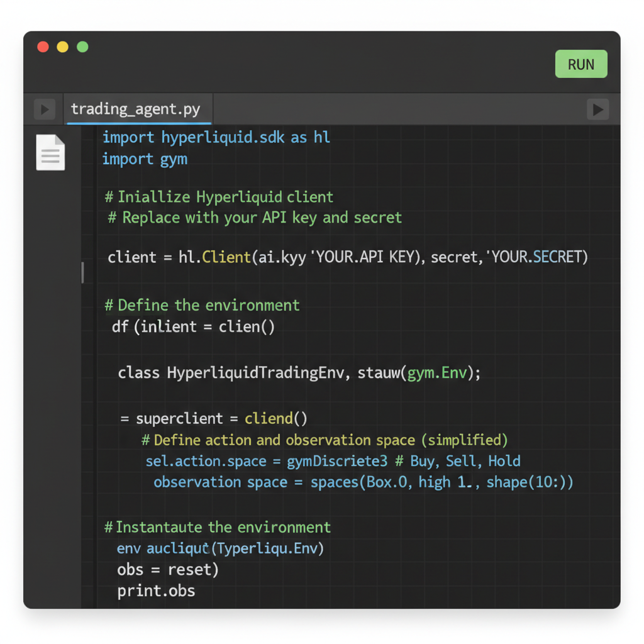Click the import gym statement
This screenshot has width=644, height=644.
145,158
